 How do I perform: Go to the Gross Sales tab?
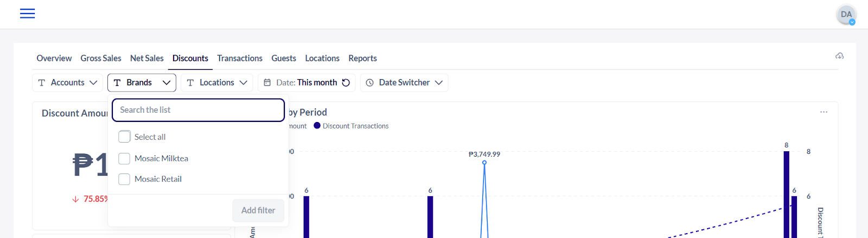(101, 58)
